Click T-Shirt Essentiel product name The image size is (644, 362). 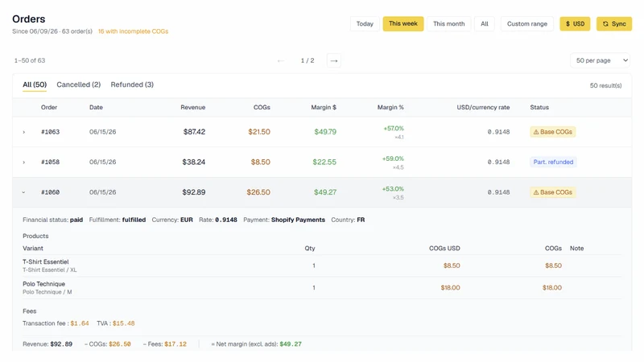[x=46, y=262]
